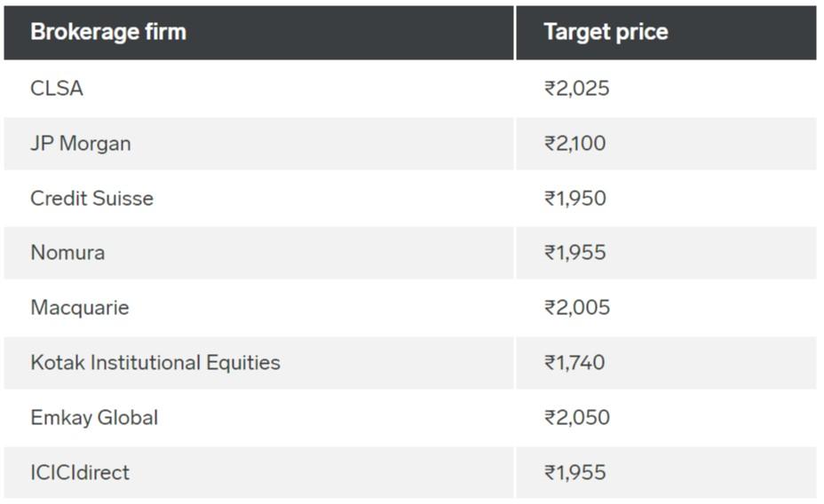This screenshot has width=824, height=504.
Task: Click Nomura's ₹1,955 target price
Action: (575, 253)
